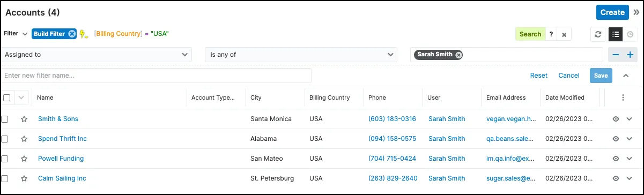
Task: Open the Assigned to field dropdown
Action: coord(97,55)
